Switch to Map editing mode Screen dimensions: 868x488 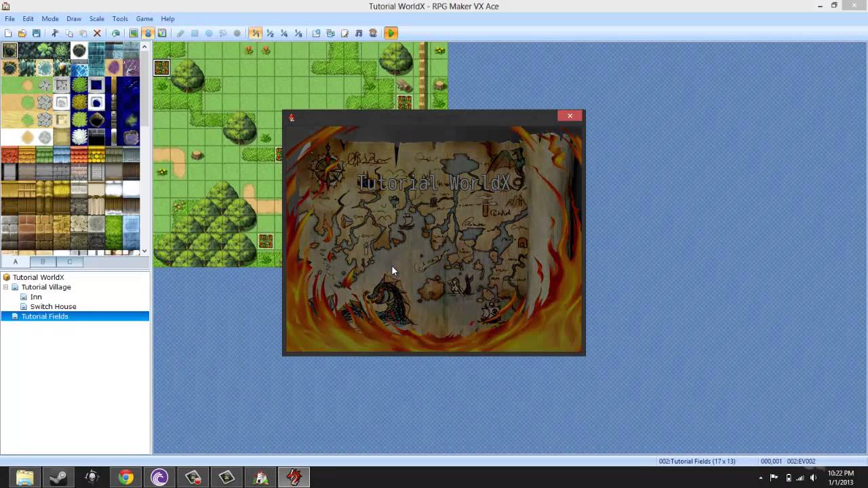[134, 33]
